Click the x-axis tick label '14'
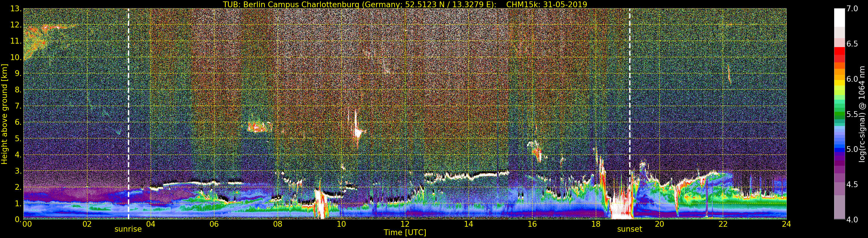Screen dimensions: 868x238 (x=468, y=224)
